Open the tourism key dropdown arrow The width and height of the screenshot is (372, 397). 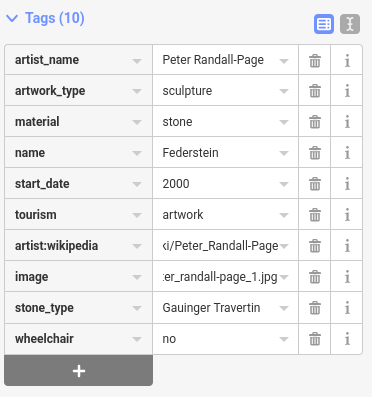(137, 215)
